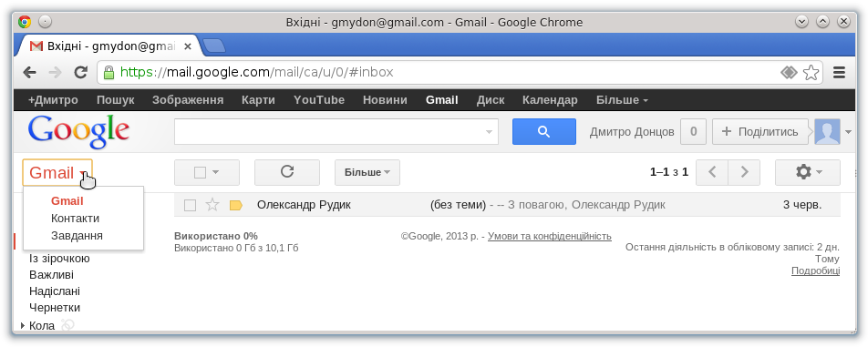This screenshot has width=868, height=347.
Task: Open the Із зірочкою folder
Action: click(x=59, y=259)
